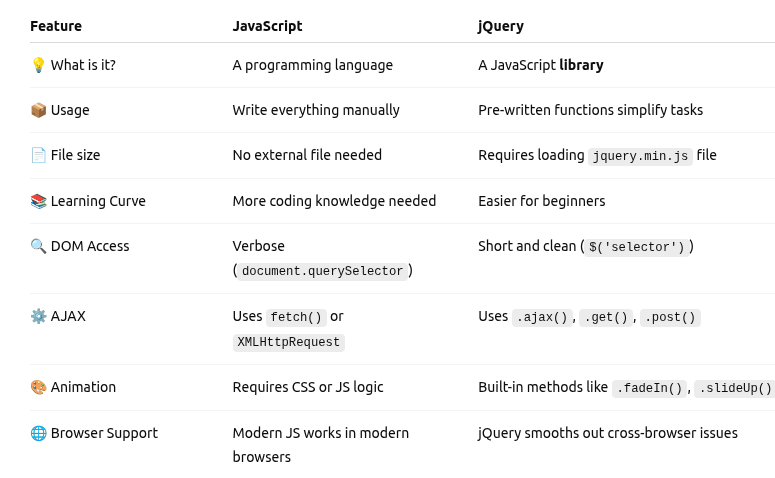The width and height of the screenshot is (775, 478).
Task: Click the light bulb emoji icon
Action: coord(39,65)
